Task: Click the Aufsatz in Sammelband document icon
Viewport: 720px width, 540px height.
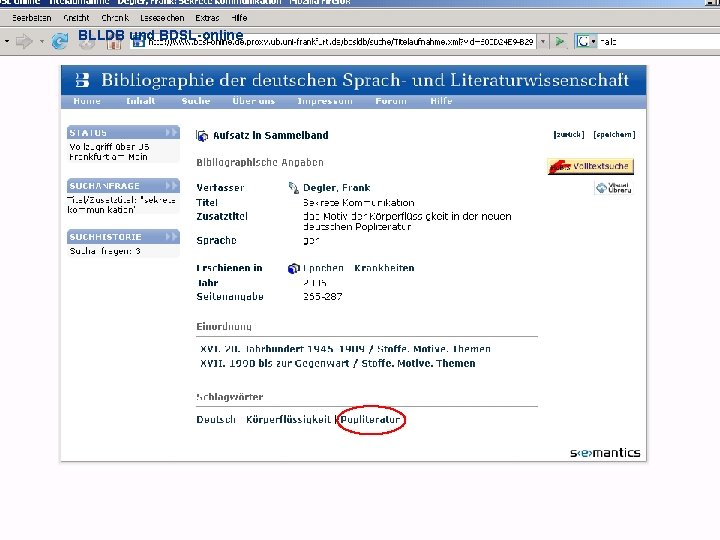Action: tap(202, 135)
